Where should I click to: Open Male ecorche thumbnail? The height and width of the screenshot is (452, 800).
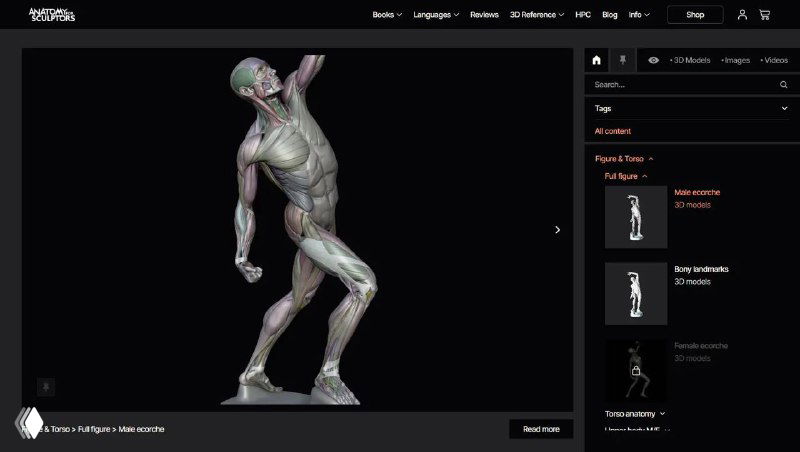point(636,217)
